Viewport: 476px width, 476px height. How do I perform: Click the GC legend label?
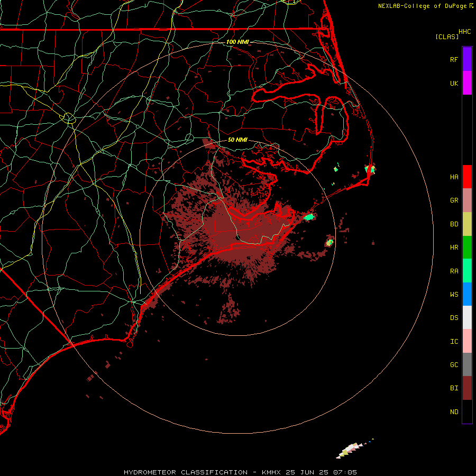tap(454, 364)
